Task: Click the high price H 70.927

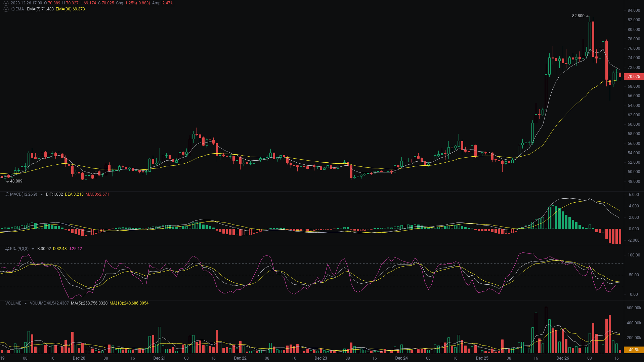Action: coord(70,3)
